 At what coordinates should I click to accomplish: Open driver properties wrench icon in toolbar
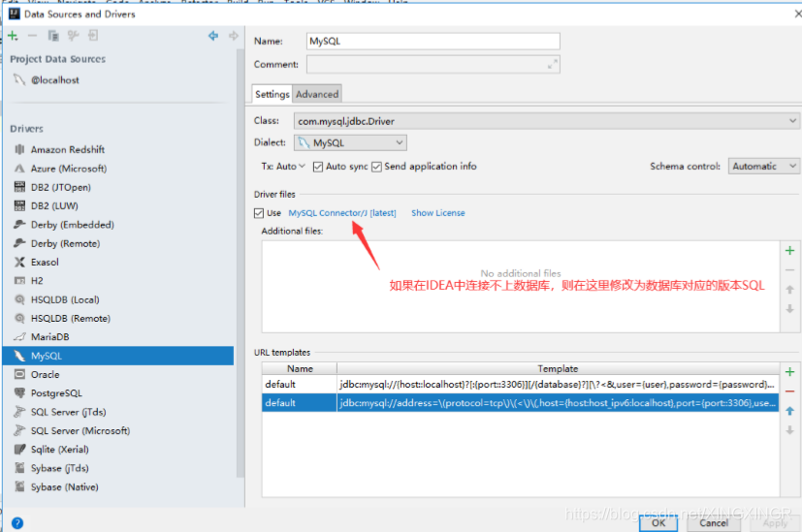point(73,36)
